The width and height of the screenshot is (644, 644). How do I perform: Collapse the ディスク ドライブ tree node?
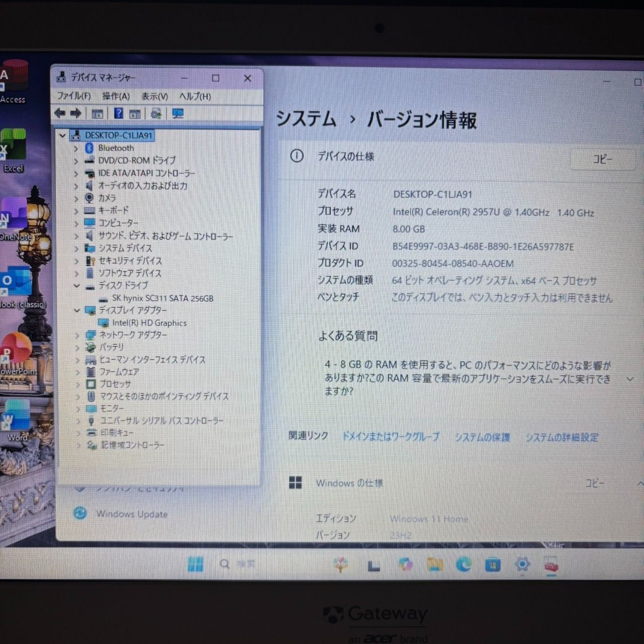(x=77, y=285)
